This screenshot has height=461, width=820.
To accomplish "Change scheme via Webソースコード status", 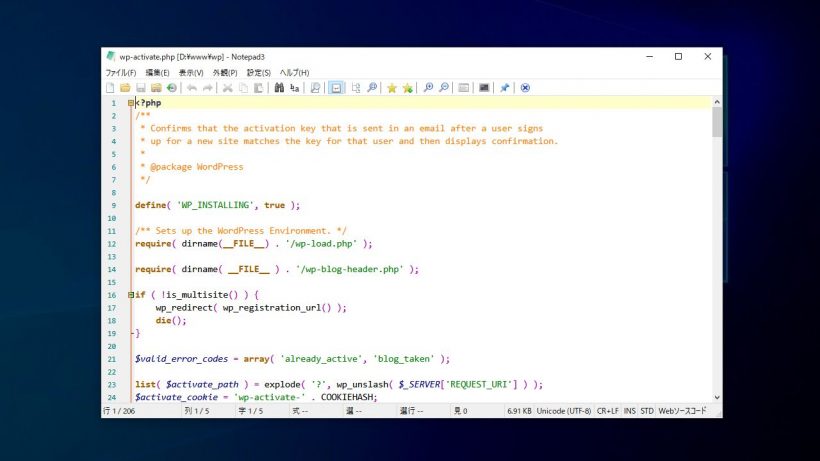I will pyautogui.click(x=682, y=411).
